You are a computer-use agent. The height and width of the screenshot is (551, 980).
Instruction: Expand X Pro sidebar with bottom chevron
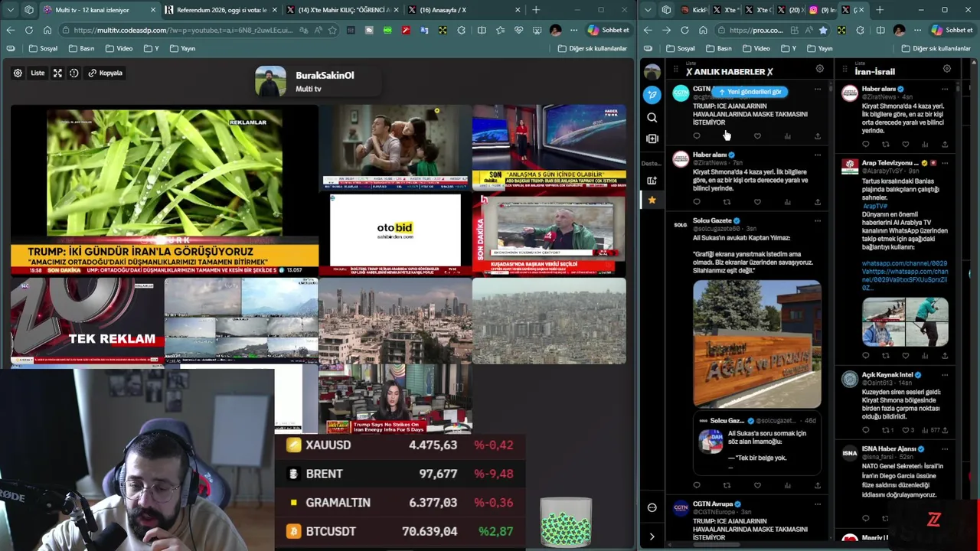pyautogui.click(x=652, y=537)
